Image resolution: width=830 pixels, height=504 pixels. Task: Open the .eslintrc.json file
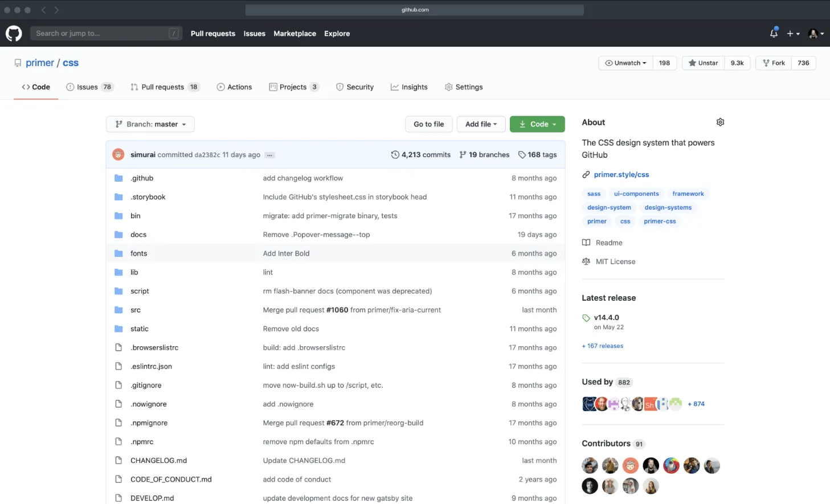pos(151,367)
